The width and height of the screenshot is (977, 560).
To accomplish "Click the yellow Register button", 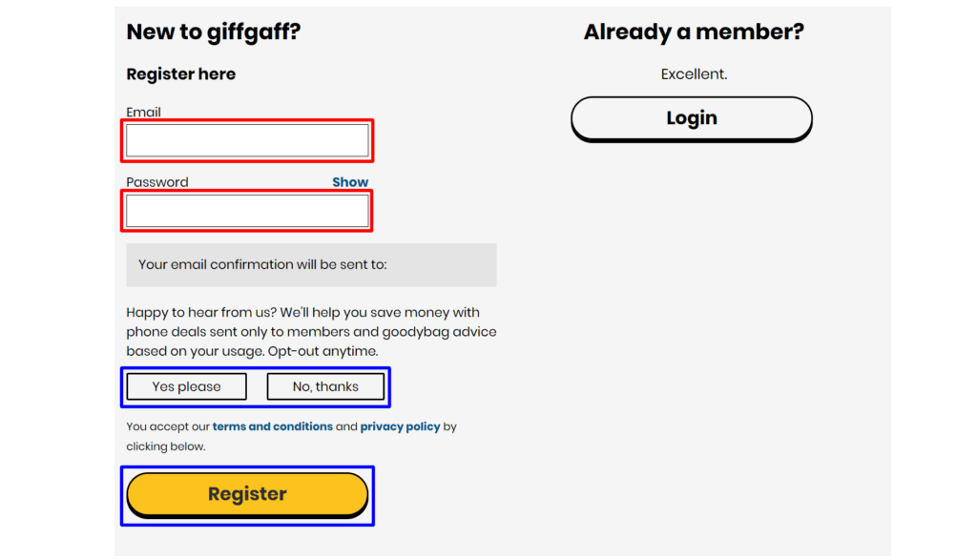I will pyautogui.click(x=247, y=494).
